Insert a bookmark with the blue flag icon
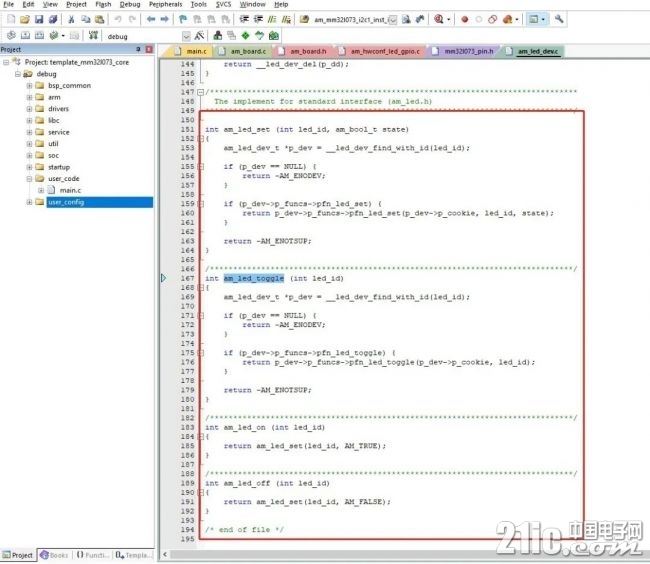The image size is (650, 564). click(x=183, y=19)
